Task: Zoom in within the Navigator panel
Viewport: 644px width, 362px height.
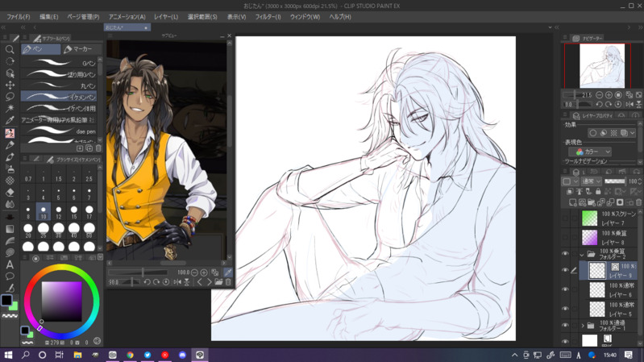Action: pos(609,95)
